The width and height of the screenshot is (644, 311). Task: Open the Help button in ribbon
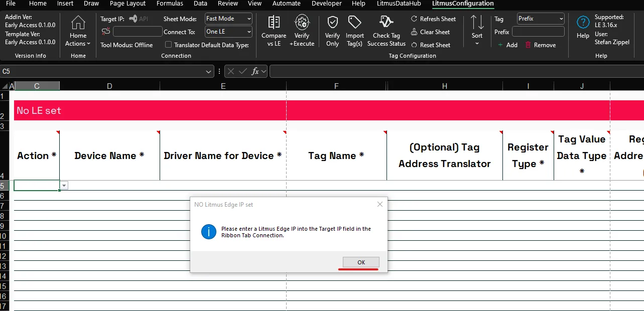[583, 27]
